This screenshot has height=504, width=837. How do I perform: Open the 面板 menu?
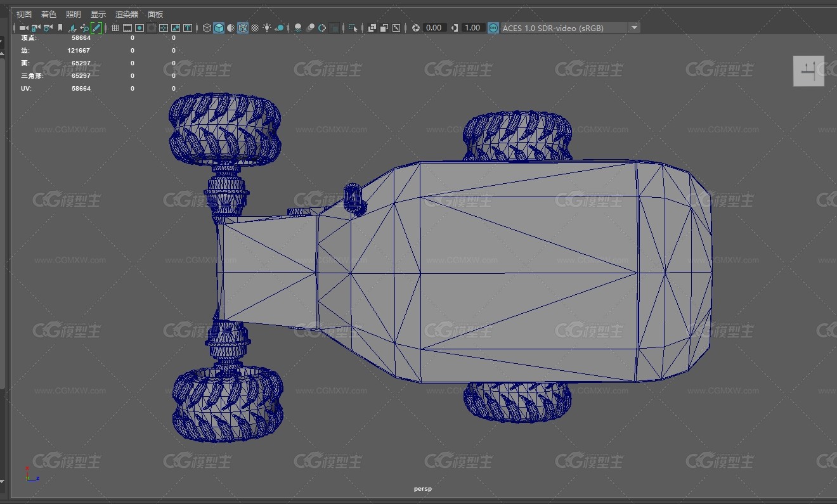coord(155,14)
